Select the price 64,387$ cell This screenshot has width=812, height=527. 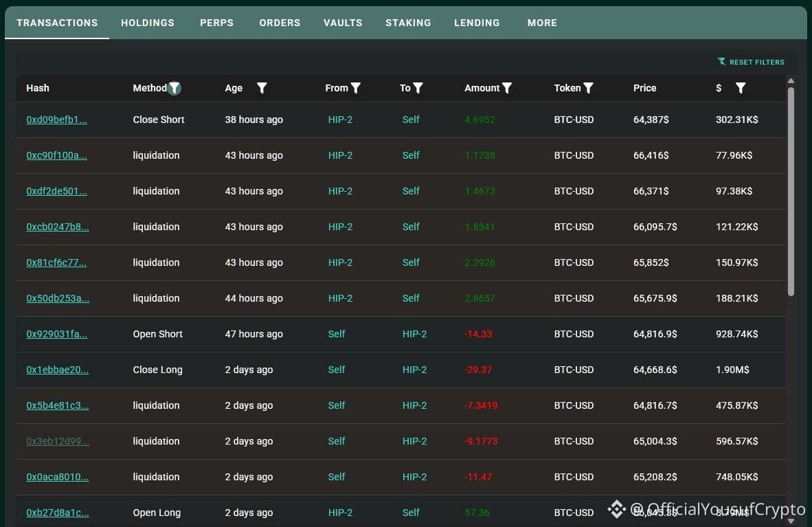pos(651,120)
